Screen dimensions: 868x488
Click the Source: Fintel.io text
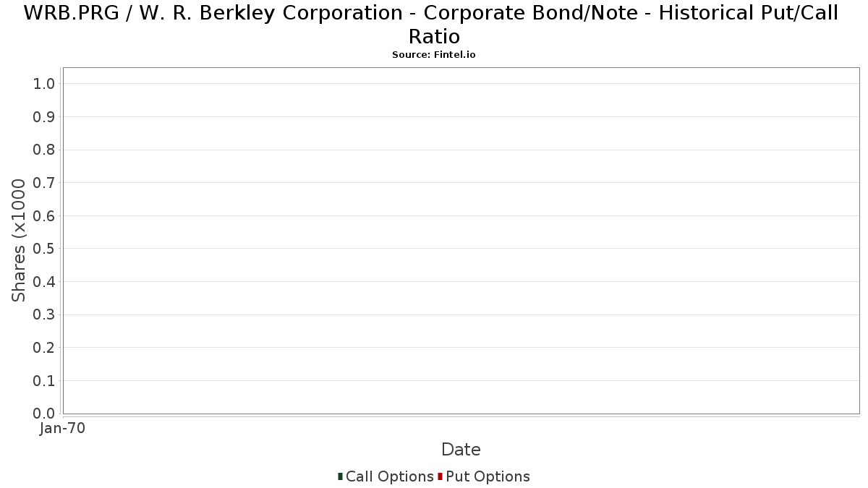[434, 55]
